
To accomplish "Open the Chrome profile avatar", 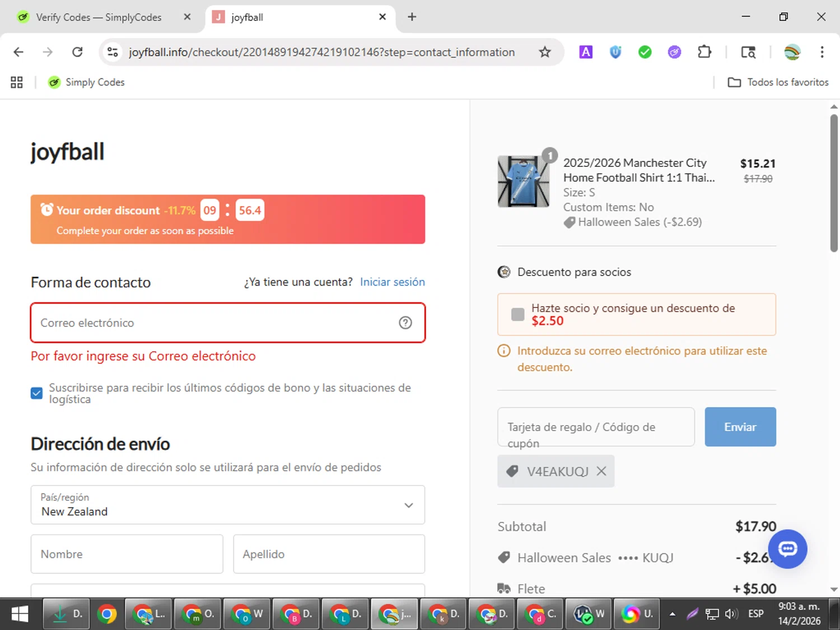I will click(792, 52).
